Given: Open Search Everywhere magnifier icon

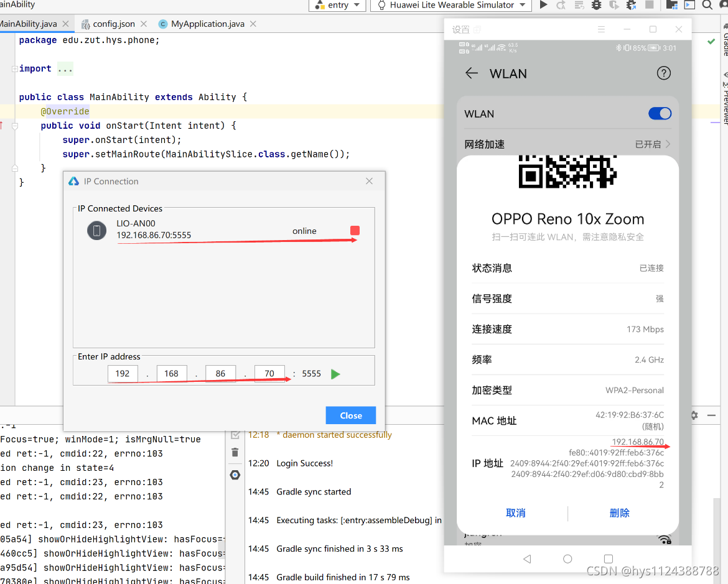Looking at the screenshot, I should (707, 5).
